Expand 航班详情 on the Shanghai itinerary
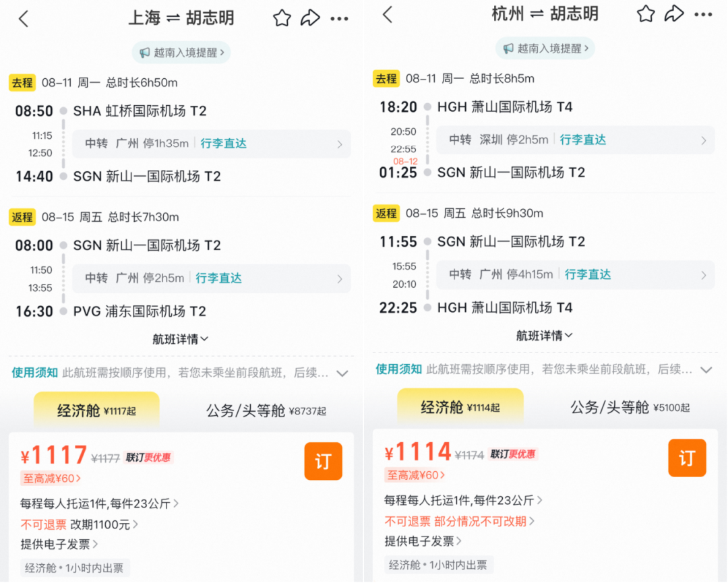The height and width of the screenshot is (583, 728). point(180,339)
